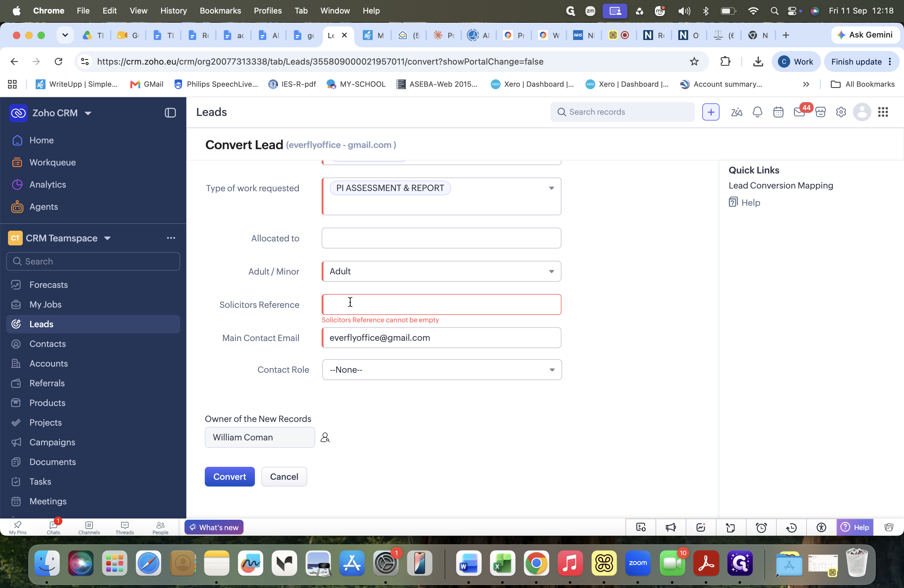The height and width of the screenshot is (588, 904).
Task: Open the Wi-Fi menu bar icon
Action: (x=753, y=11)
